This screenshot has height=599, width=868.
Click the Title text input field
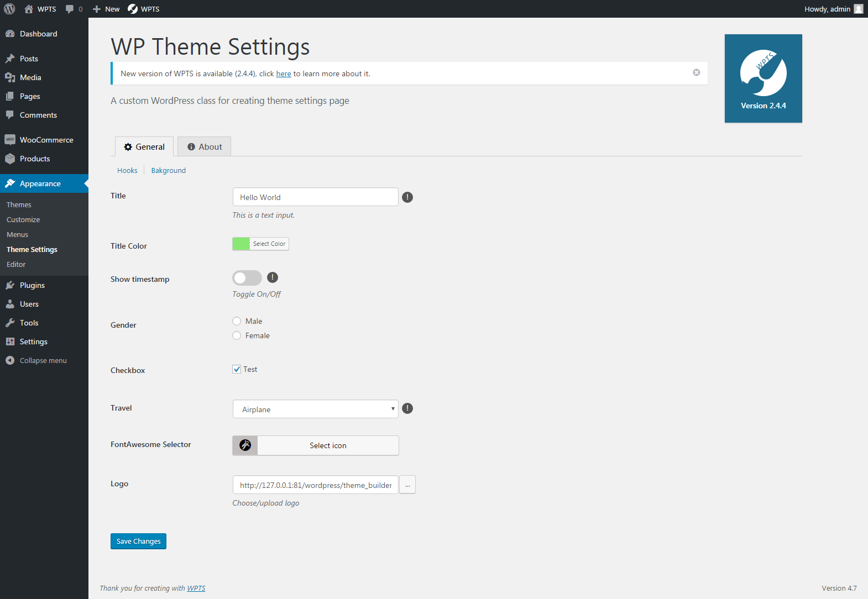tap(316, 197)
